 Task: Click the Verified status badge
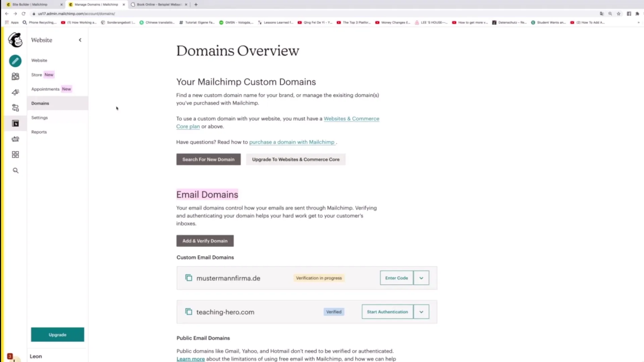(x=334, y=312)
